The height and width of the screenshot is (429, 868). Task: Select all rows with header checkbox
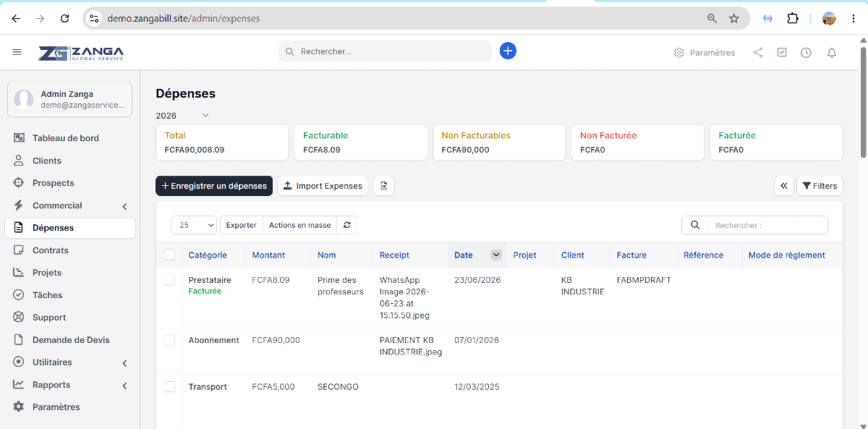[170, 255]
